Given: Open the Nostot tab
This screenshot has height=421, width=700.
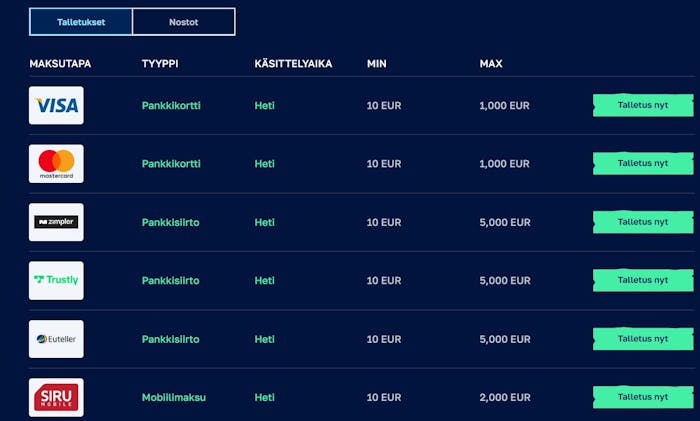Looking at the screenshot, I should coord(183,22).
